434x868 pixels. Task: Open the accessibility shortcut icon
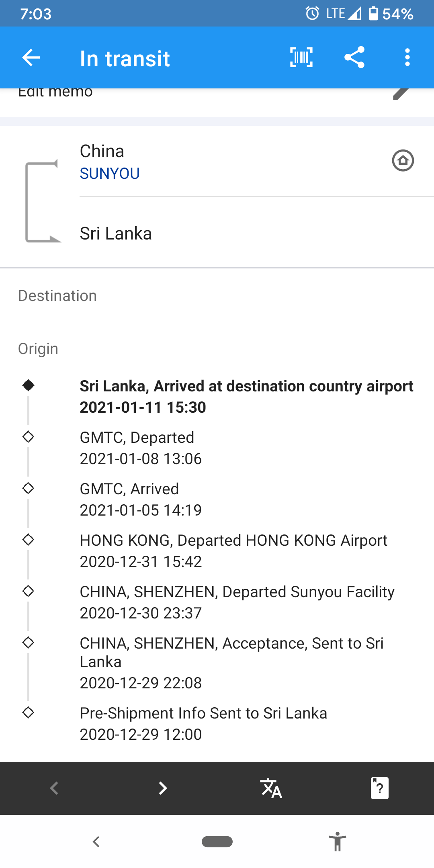[x=338, y=841]
